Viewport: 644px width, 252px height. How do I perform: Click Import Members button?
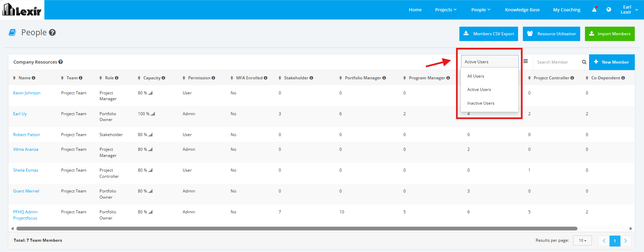click(610, 34)
